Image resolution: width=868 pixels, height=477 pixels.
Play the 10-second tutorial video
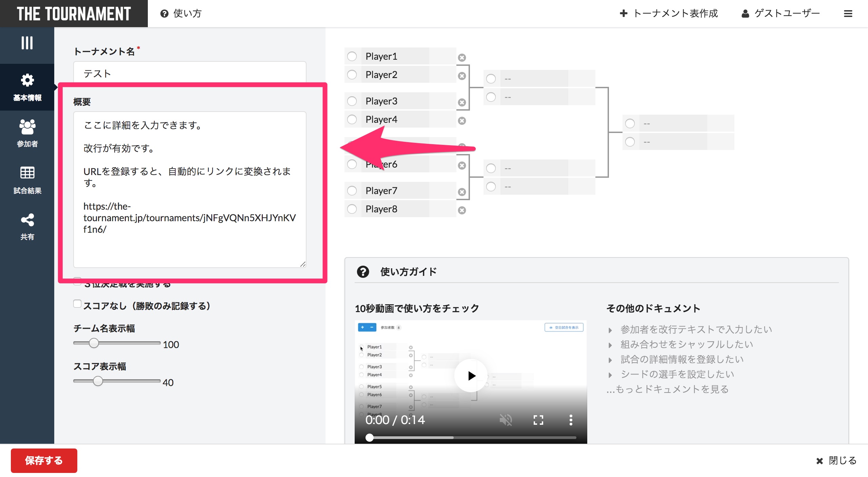click(x=471, y=376)
